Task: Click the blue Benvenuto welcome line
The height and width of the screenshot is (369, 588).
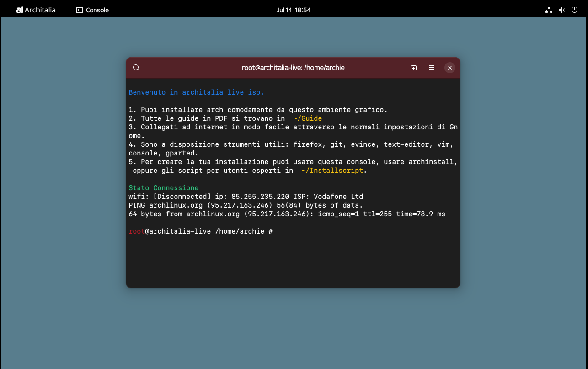Action: pyautogui.click(x=196, y=92)
